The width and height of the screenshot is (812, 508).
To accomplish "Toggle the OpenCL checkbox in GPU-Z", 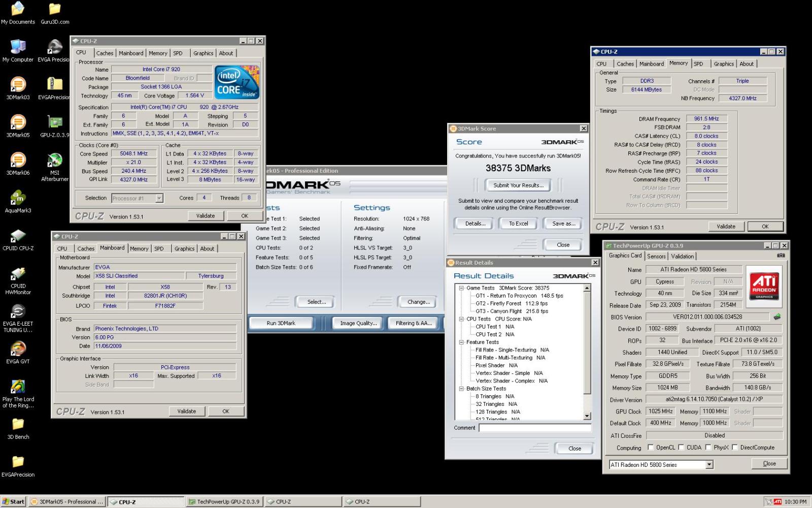I will coord(651,448).
